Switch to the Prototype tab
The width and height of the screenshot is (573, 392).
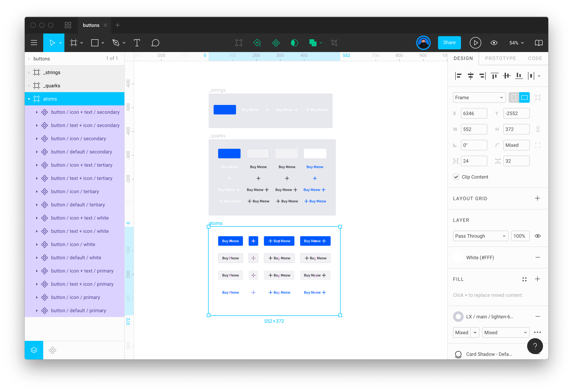pos(500,58)
